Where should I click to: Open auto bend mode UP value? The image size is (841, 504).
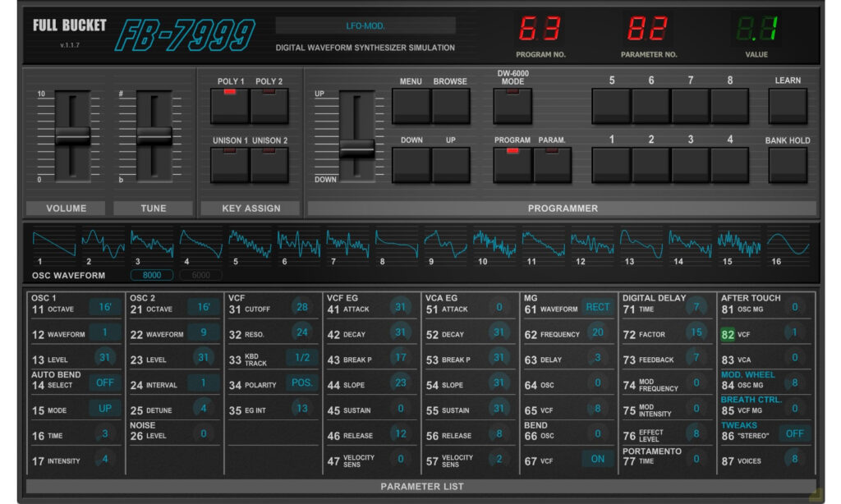(x=104, y=409)
